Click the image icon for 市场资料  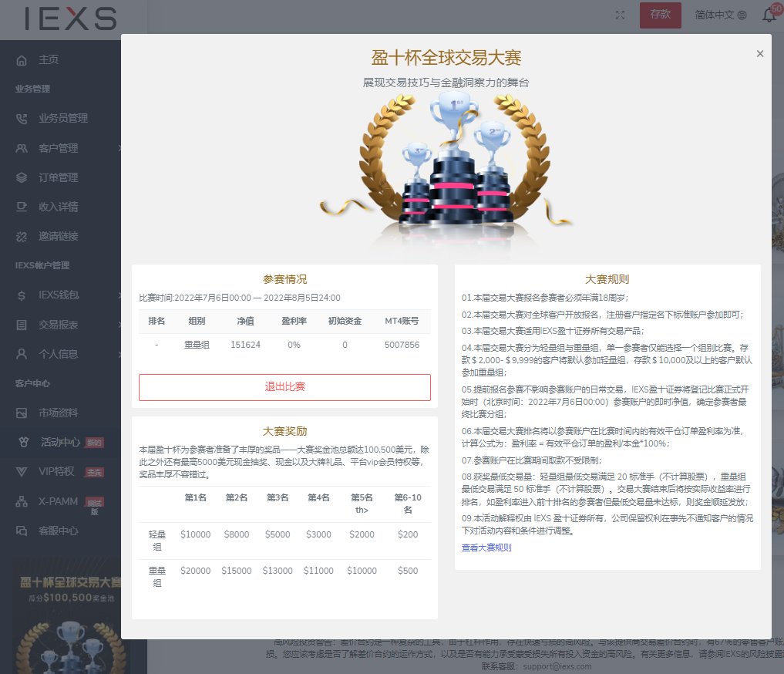[x=22, y=413]
